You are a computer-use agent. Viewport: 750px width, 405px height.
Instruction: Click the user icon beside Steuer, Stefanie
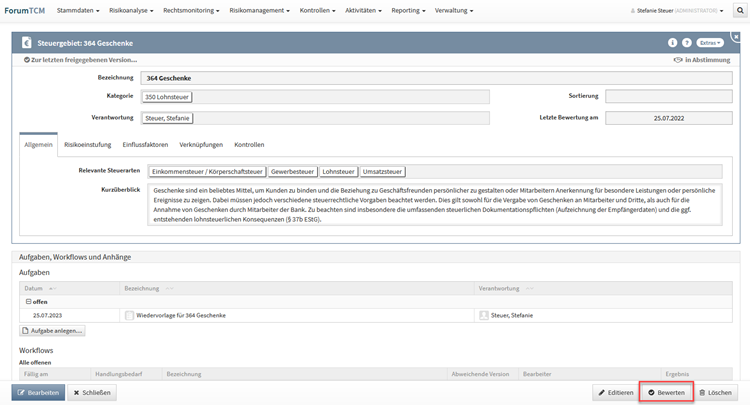coord(484,315)
